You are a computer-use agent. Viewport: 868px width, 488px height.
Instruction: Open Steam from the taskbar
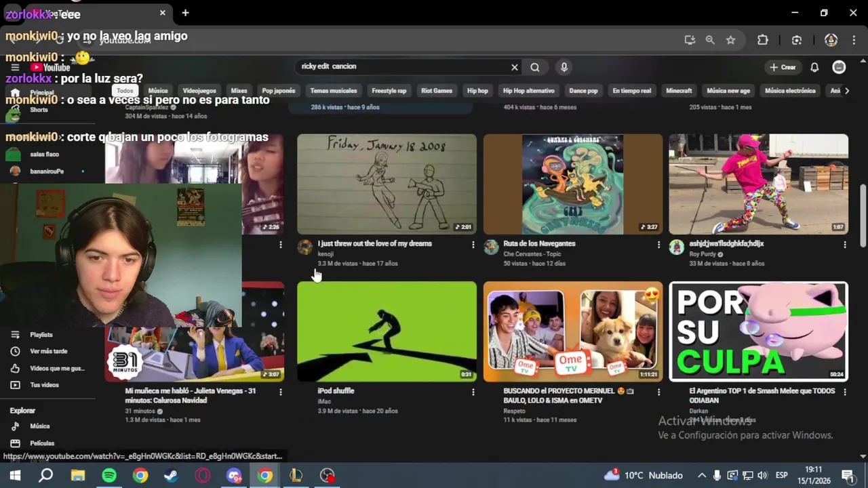[x=171, y=475]
